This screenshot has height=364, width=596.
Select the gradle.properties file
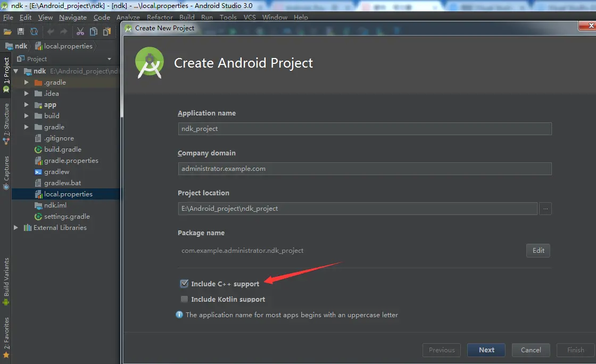coord(66,160)
